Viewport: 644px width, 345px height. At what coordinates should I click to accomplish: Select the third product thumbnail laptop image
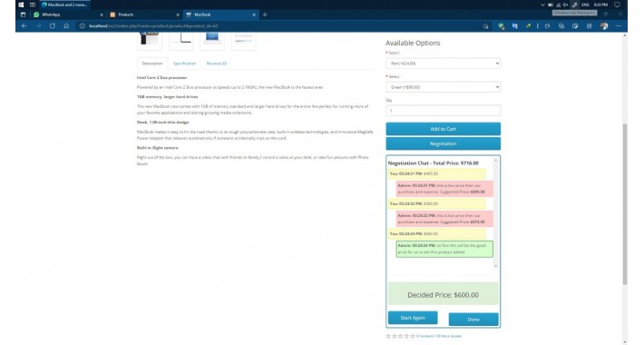click(x=212, y=41)
